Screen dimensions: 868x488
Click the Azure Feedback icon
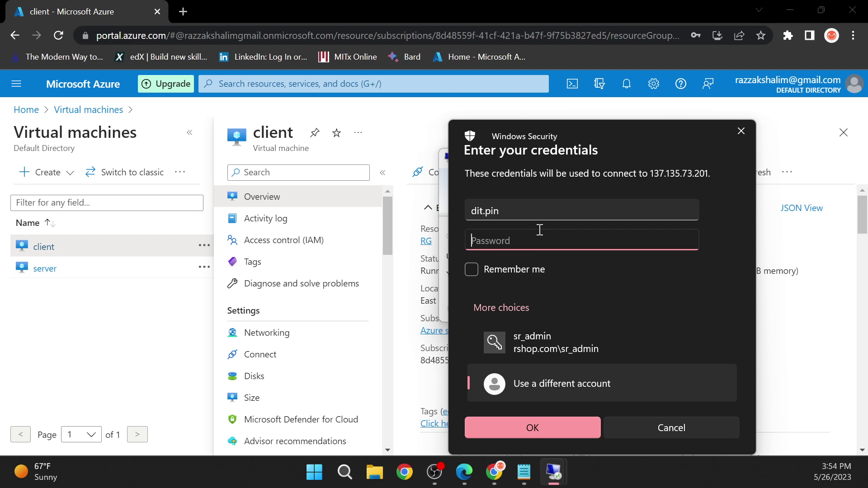pyautogui.click(x=709, y=84)
